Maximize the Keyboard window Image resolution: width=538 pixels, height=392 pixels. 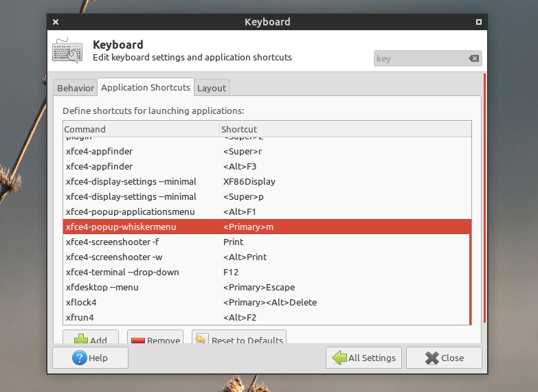(x=479, y=22)
